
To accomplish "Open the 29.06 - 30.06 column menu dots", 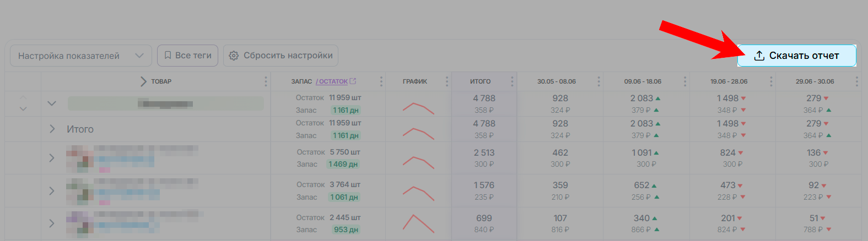I will (856, 81).
